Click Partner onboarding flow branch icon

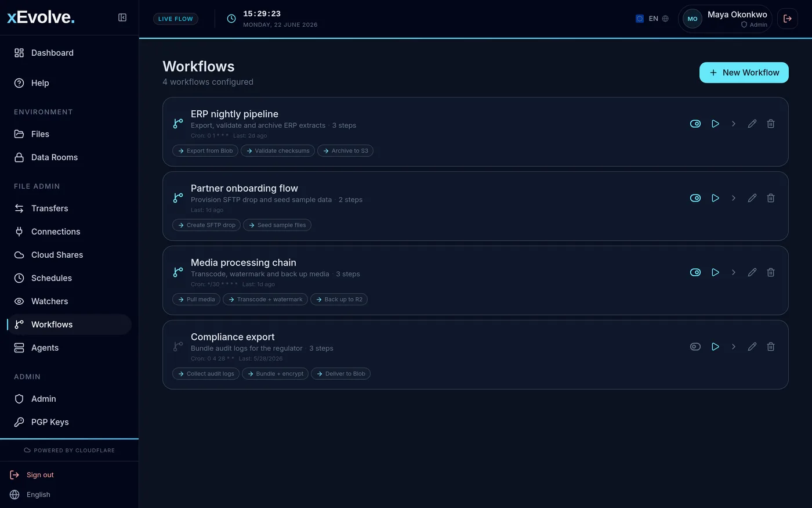178,198
